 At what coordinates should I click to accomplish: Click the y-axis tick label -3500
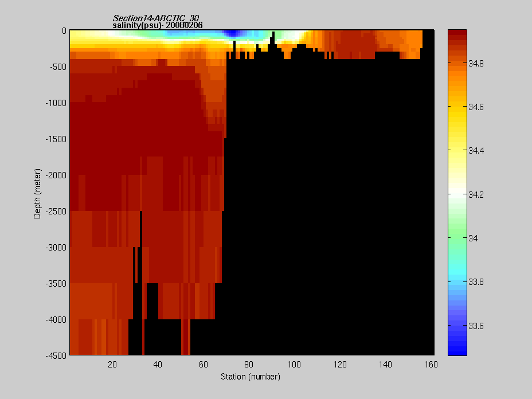[x=56, y=284]
